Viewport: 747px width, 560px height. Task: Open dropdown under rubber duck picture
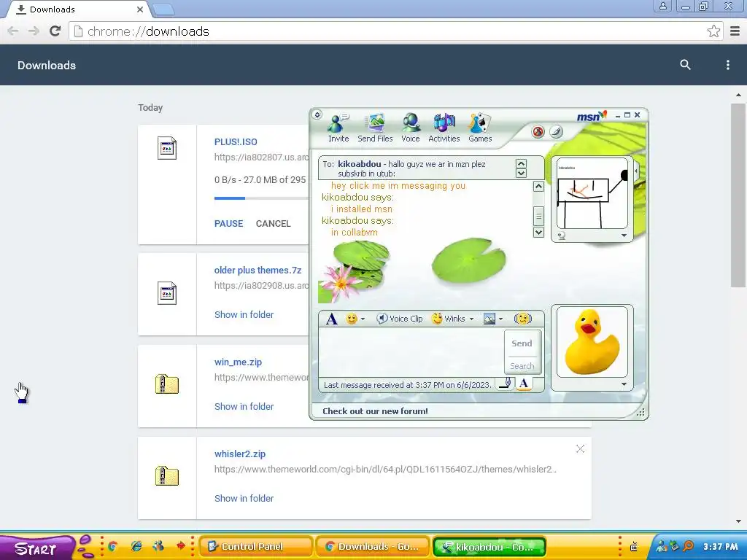point(624,384)
